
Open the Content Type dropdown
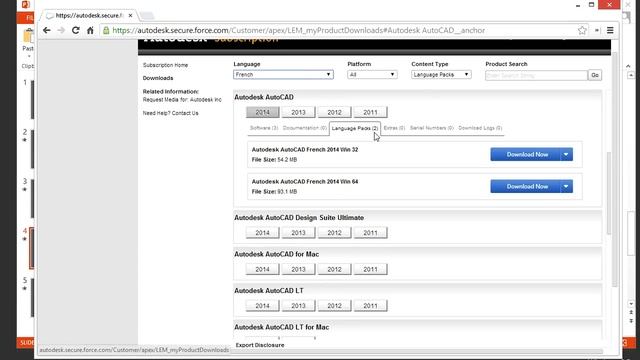point(441,75)
